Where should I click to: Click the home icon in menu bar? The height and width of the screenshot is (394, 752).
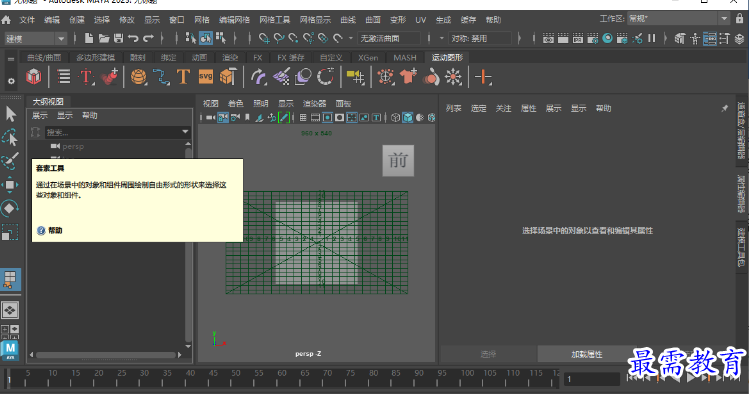pos(6,20)
